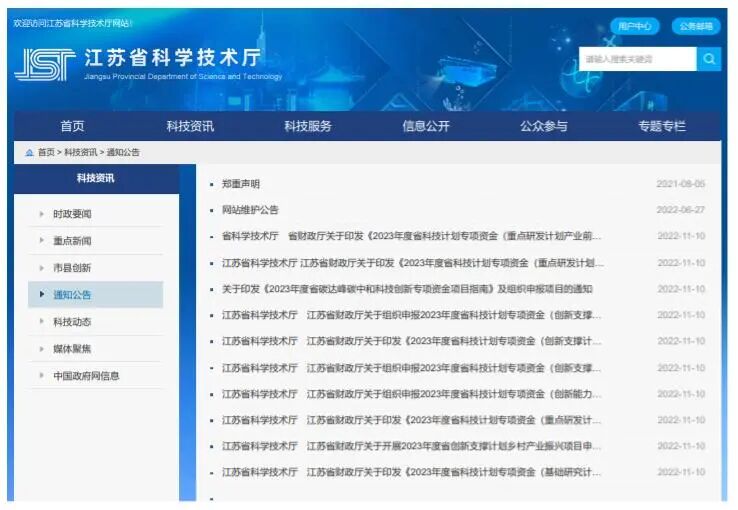Click date 2022-06-27 of 网站维护公告
This screenshot has height=510, width=738.
pos(681,210)
